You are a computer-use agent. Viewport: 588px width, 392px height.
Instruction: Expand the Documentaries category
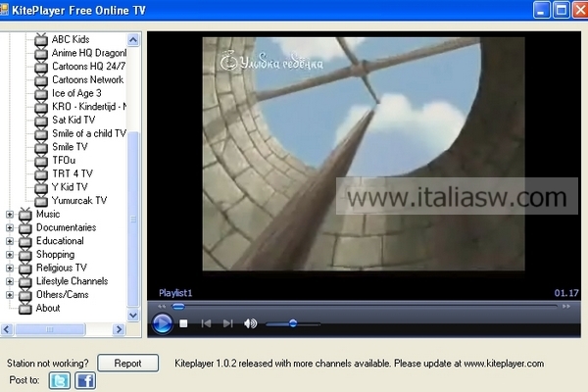pyautogui.click(x=10, y=228)
